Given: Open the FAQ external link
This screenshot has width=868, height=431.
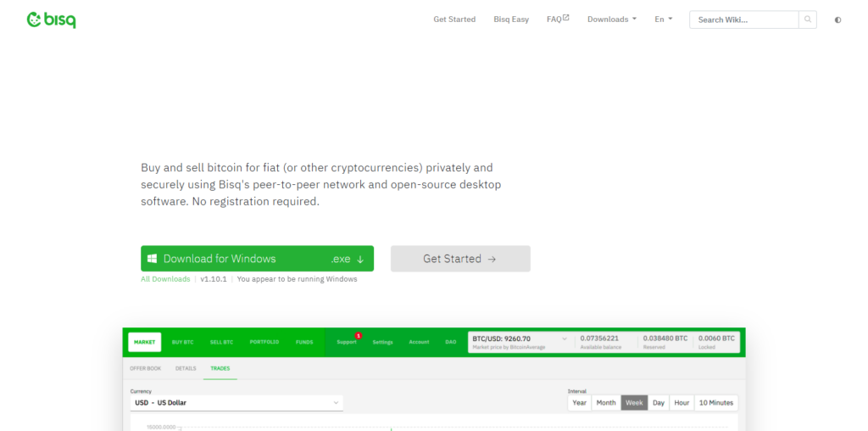Looking at the screenshot, I should (x=558, y=20).
